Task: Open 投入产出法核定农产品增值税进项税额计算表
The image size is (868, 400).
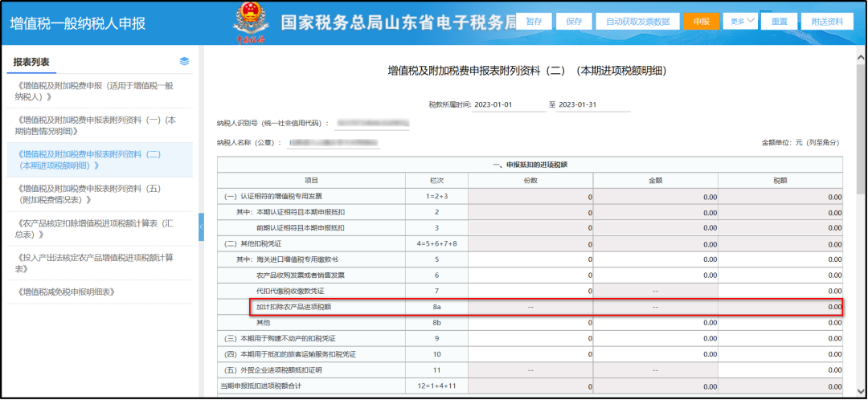Action: (100, 263)
